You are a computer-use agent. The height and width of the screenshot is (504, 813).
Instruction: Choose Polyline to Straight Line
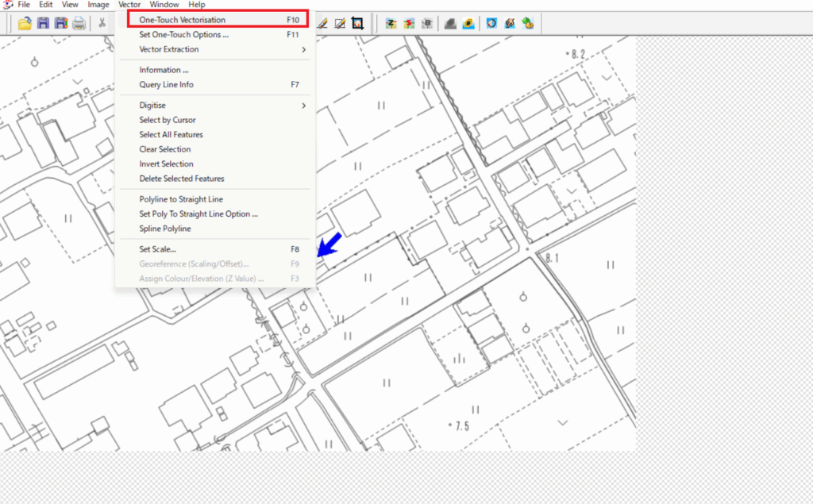pyautogui.click(x=215, y=199)
